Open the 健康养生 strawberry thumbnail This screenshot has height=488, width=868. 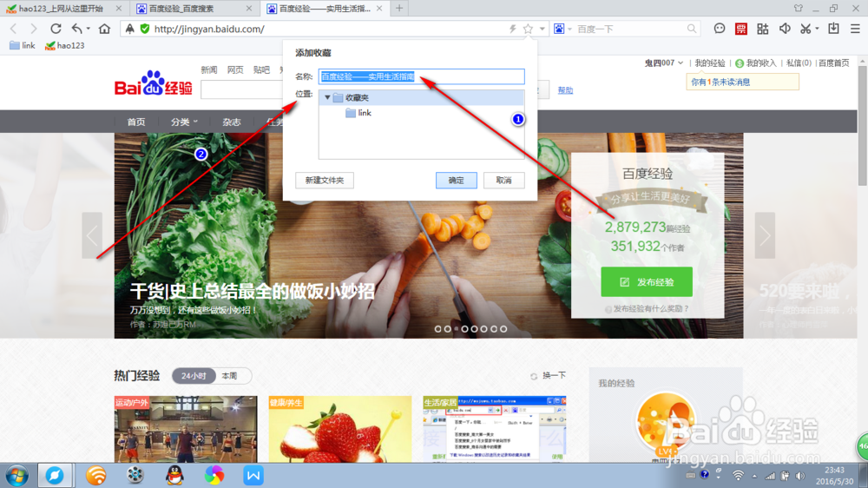point(340,429)
